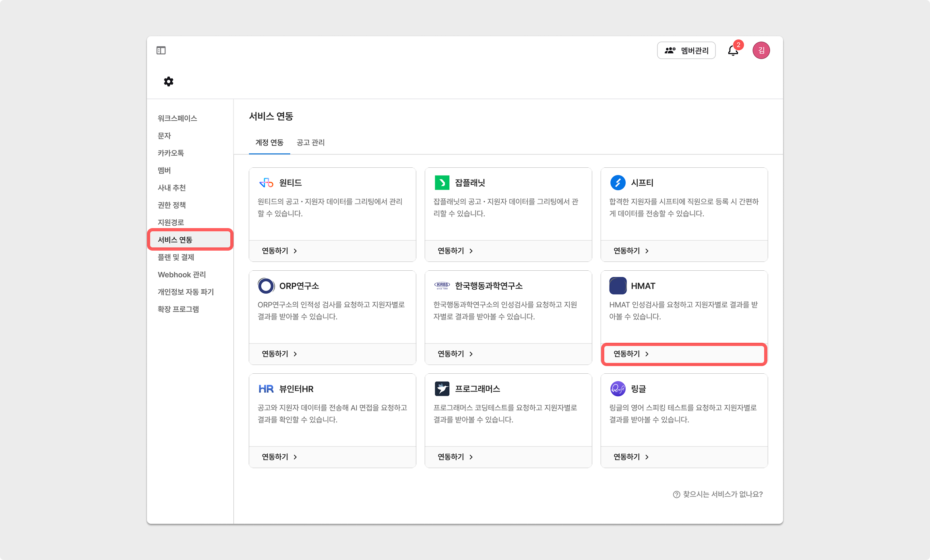Click the 잡플래닛 green logo icon
The width and height of the screenshot is (930, 560).
[x=442, y=183]
